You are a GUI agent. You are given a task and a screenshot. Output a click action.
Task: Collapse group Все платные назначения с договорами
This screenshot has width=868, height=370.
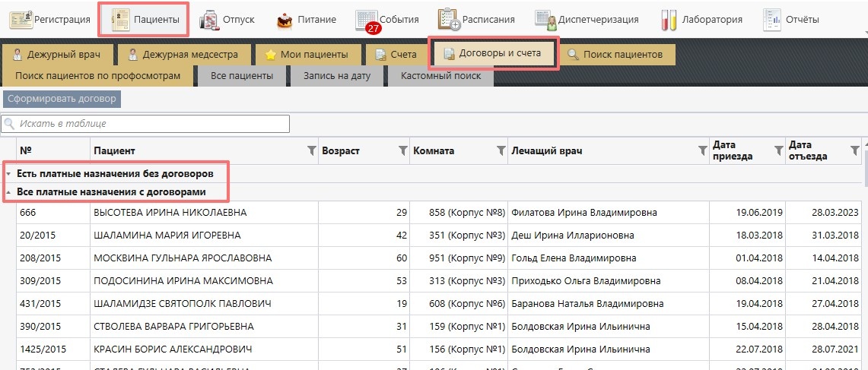8,192
